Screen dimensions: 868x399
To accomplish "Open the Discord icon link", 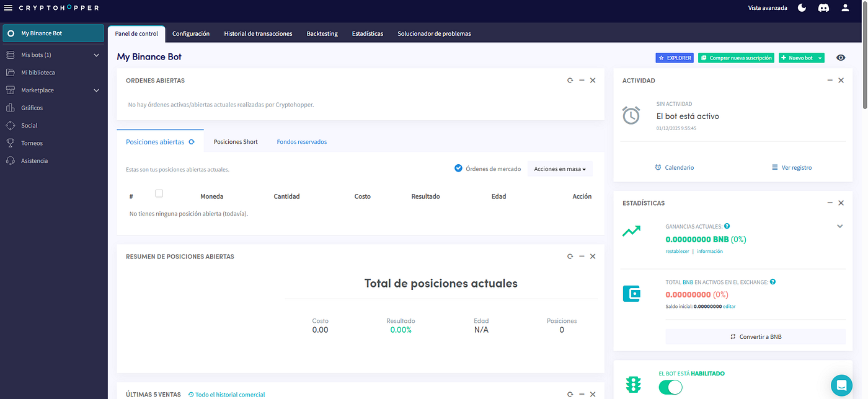I will 823,8.
